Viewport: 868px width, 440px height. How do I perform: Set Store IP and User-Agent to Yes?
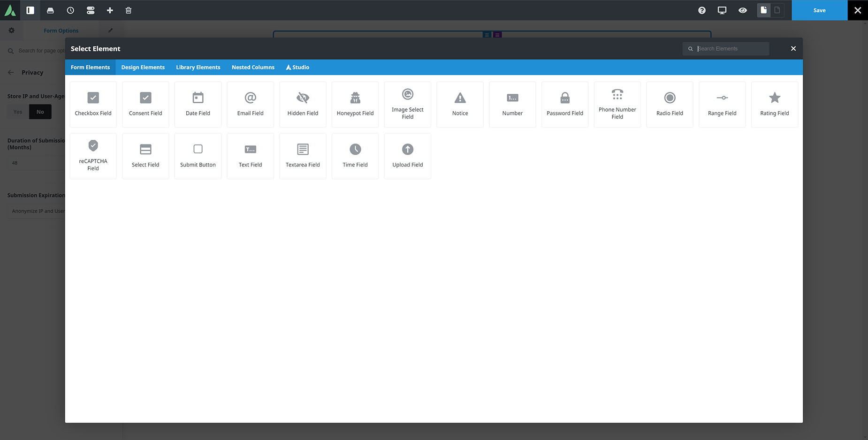click(x=18, y=112)
